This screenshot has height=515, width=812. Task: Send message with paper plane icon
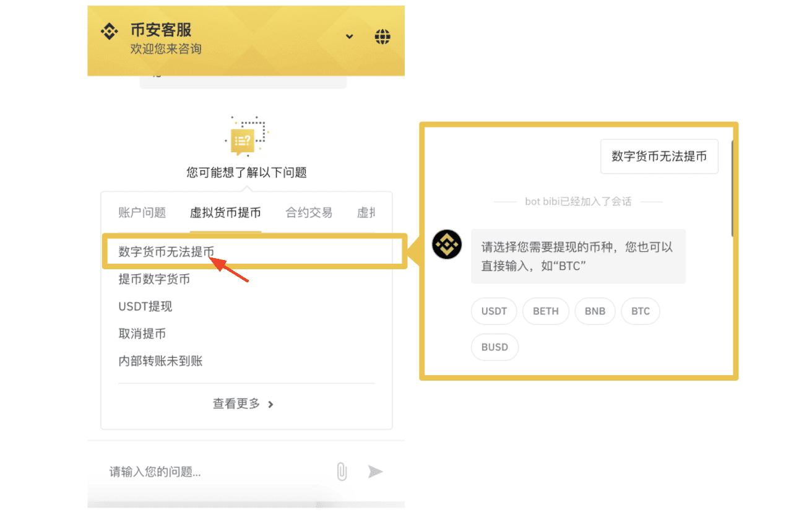[375, 472]
